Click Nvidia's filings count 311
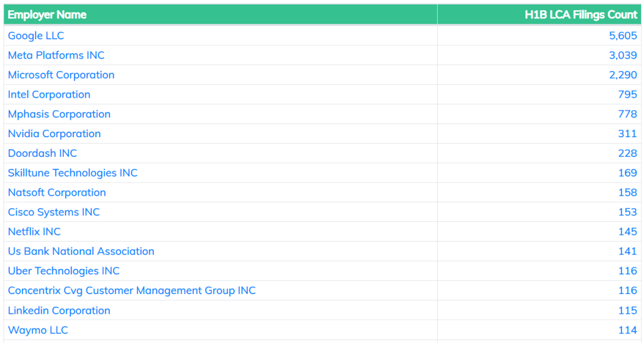The image size is (644, 343). pos(627,134)
